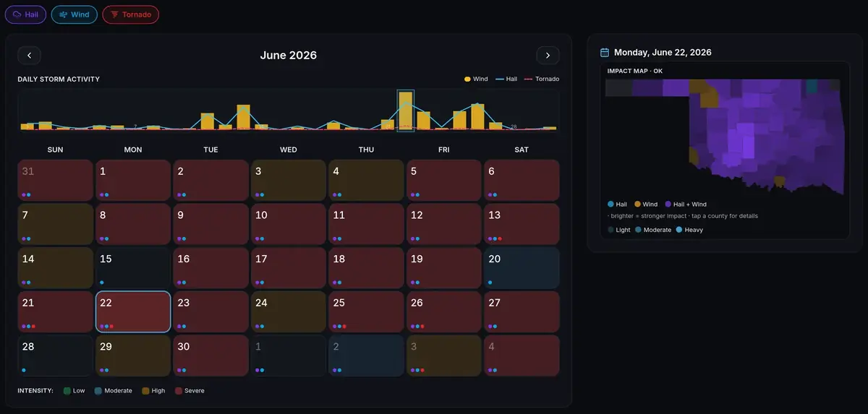Choose June 8 on the calendar
This screenshot has height=414, width=868.
pyautogui.click(x=133, y=224)
